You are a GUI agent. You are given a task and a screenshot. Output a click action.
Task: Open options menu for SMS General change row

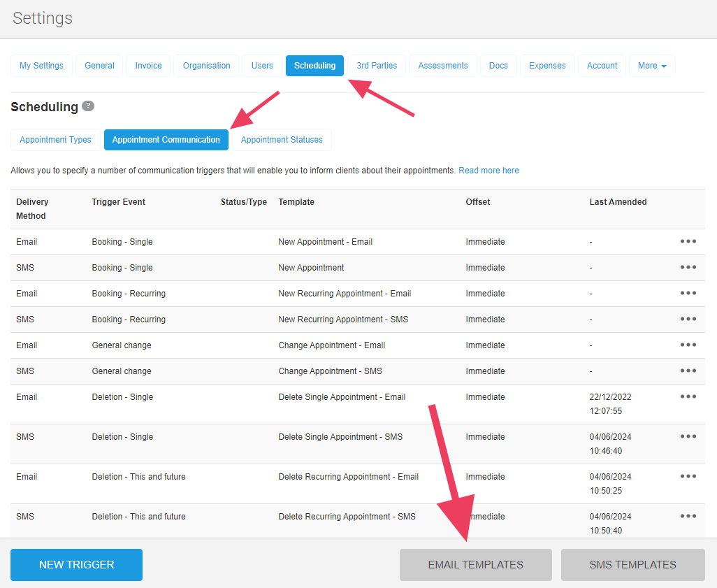coord(688,371)
